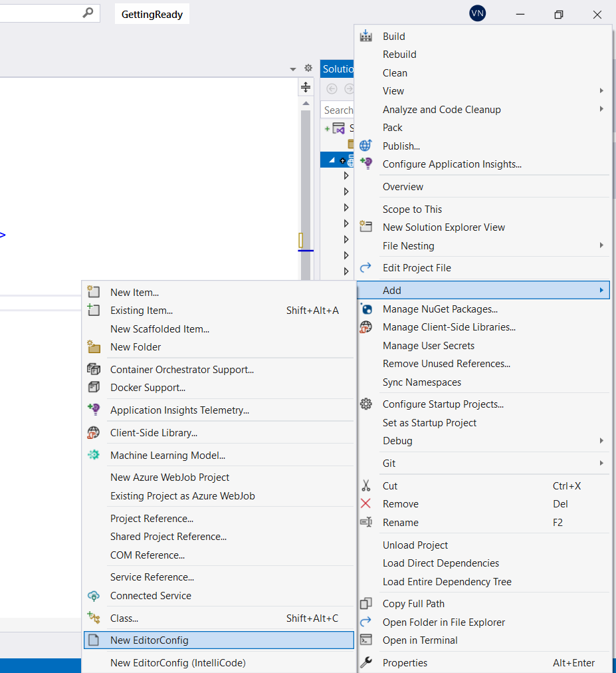Viewport: 616px width, 673px height.
Task: Select Overview in the context menu
Action: tap(403, 186)
